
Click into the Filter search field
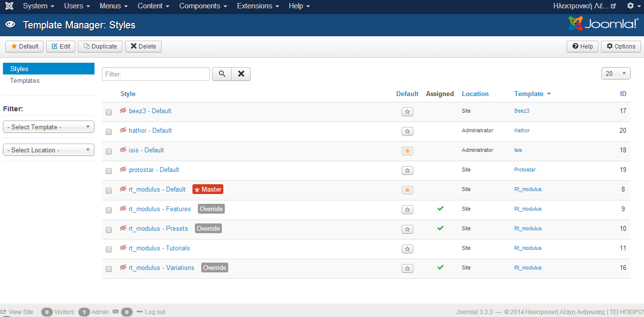tap(156, 74)
